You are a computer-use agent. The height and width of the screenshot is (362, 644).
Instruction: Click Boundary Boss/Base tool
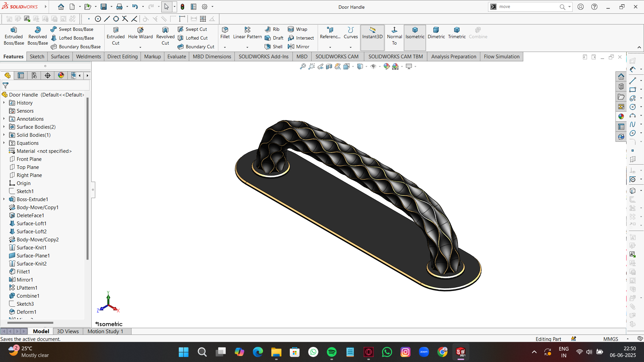(x=76, y=47)
